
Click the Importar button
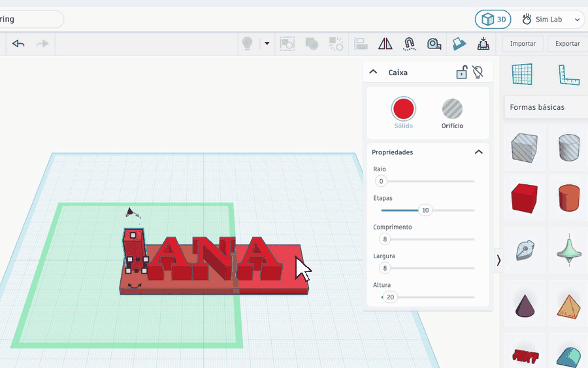[523, 44]
